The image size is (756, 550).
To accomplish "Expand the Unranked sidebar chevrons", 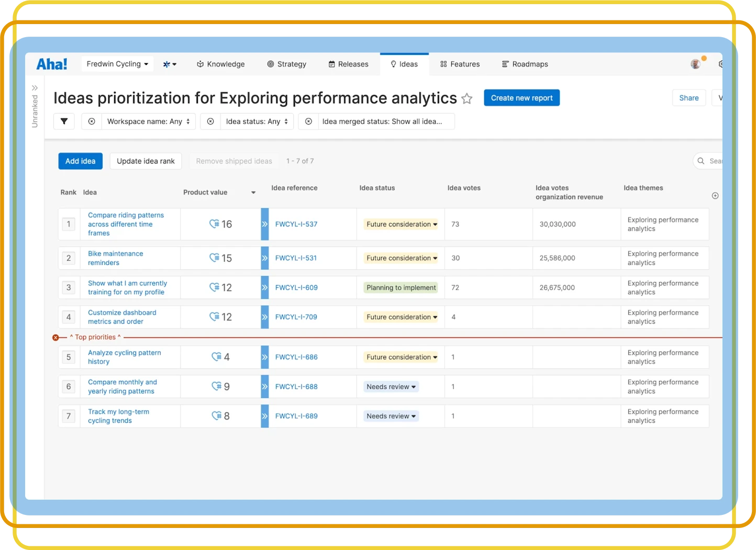I will click(35, 88).
